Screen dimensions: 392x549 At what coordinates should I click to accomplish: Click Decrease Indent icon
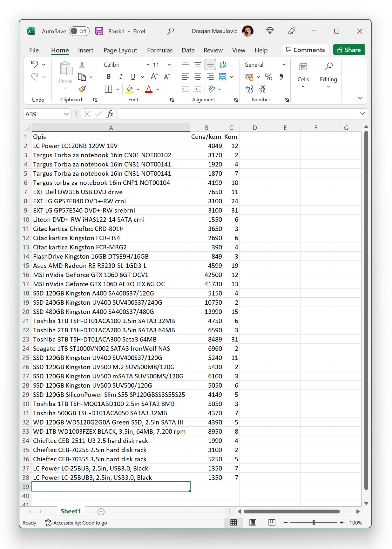[186, 89]
